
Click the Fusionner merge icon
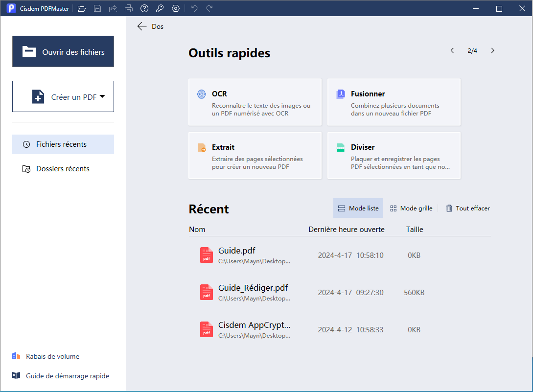[341, 94]
